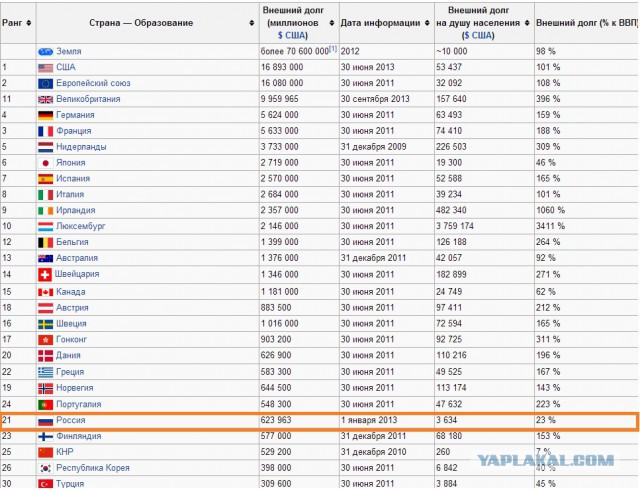Screen dimensions: 640x490
Task: Open the Германия link
Action: (x=75, y=115)
